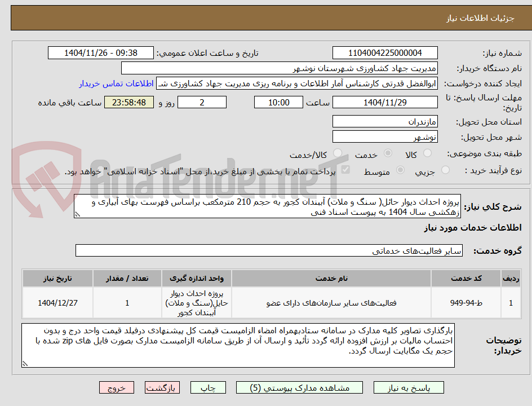Image resolution: width=532 pixels, height=406 pixels.
Task: Click the نام خدمت column header
Action: click(331, 279)
